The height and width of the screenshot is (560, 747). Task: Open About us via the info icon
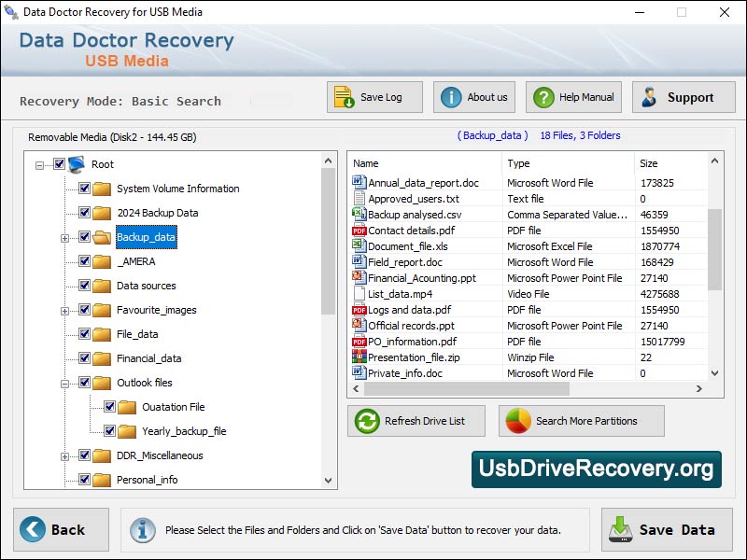coord(450,97)
